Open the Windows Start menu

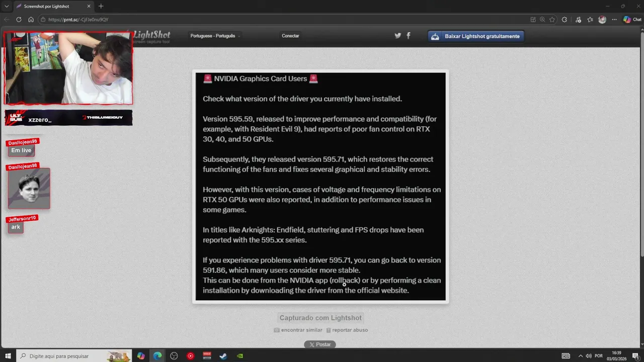pyautogui.click(x=7, y=356)
